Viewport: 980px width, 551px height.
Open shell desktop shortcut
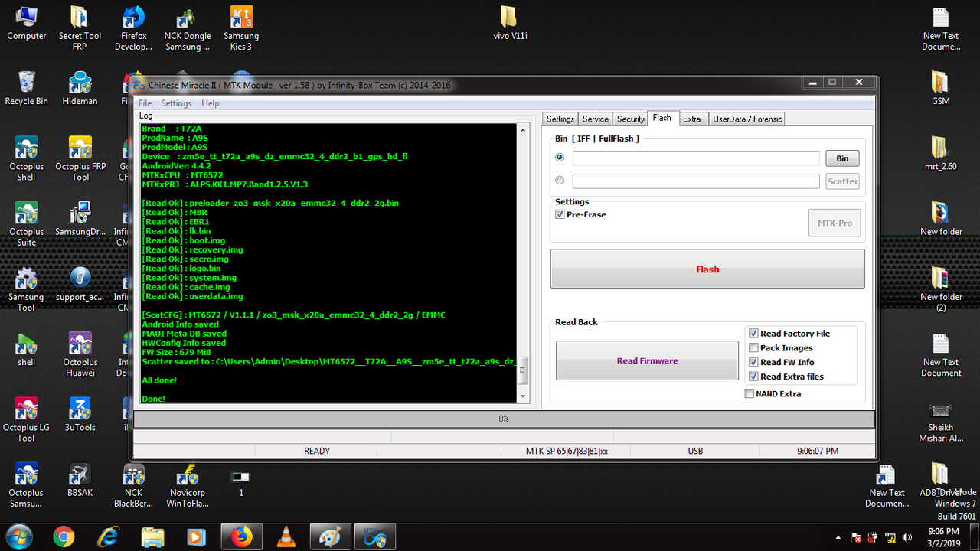coord(27,350)
